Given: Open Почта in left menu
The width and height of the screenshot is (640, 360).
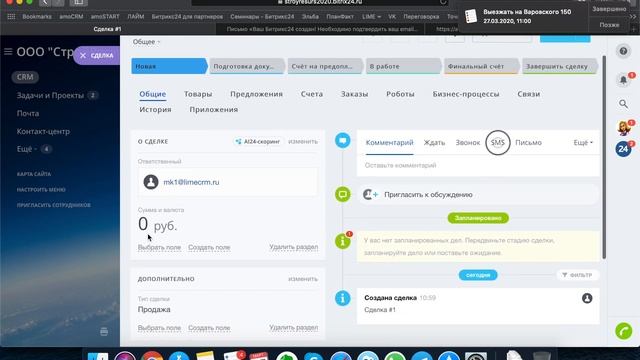Looking at the screenshot, I should point(28,113).
